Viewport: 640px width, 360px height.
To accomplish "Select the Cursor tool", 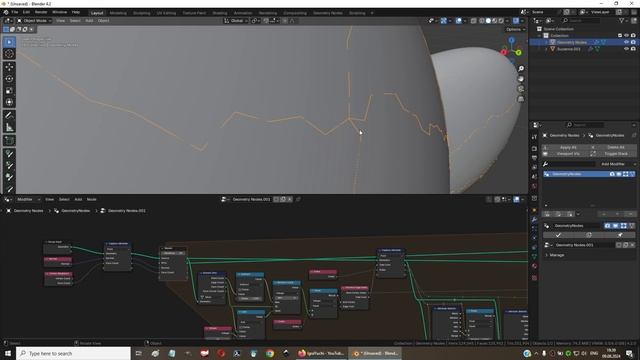I will (9, 54).
